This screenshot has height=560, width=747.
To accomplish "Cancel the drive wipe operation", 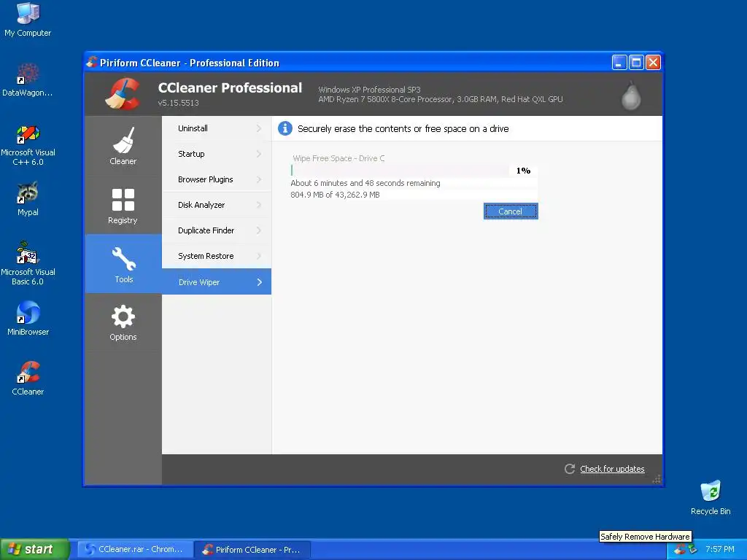I will pyautogui.click(x=511, y=211).
